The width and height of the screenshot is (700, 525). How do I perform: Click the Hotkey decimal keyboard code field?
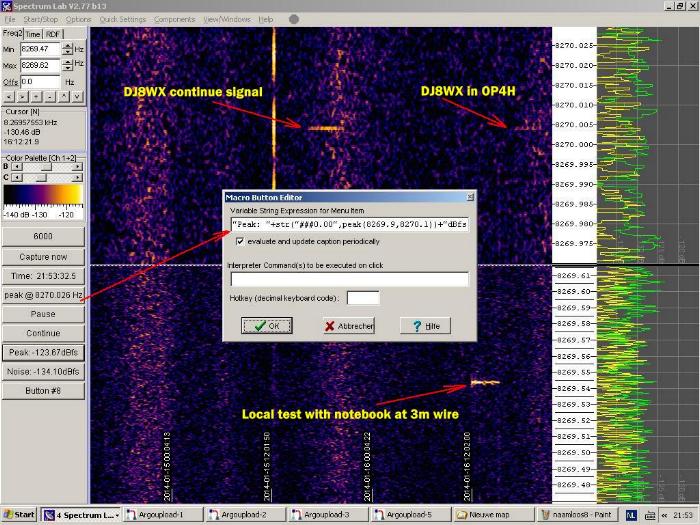362,298
